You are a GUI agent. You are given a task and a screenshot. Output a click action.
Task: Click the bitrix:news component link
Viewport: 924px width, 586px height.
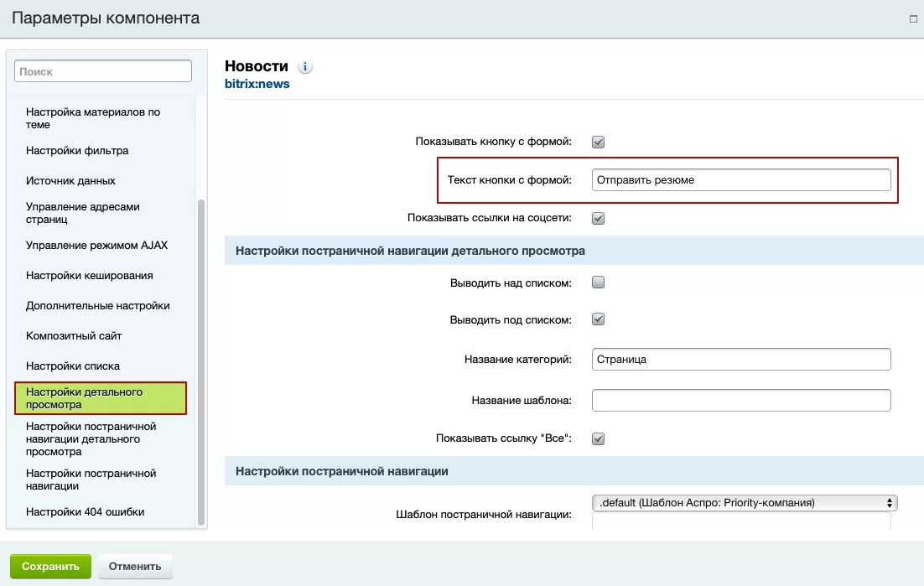click(x=257, y=84)
